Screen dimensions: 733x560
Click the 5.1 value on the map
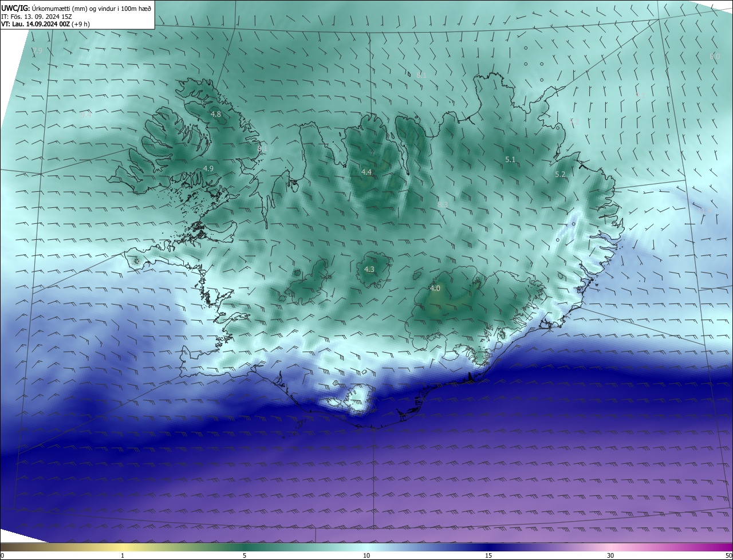[510, 160]
